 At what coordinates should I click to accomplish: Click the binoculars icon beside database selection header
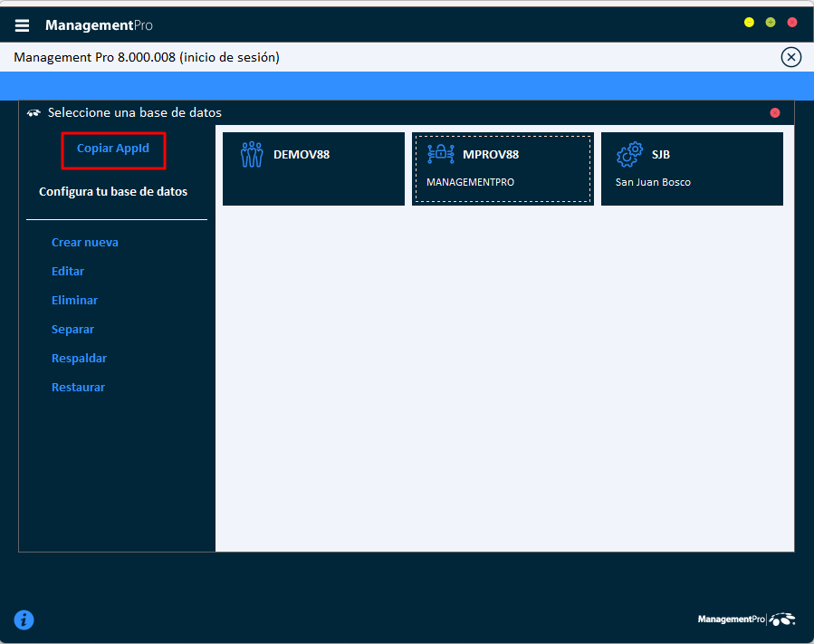click(x=34, y=112)
